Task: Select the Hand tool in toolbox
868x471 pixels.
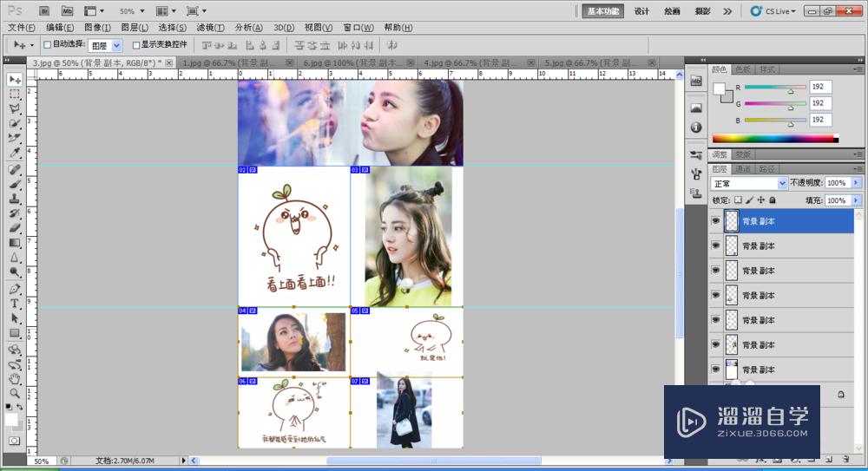Action: 15,379
